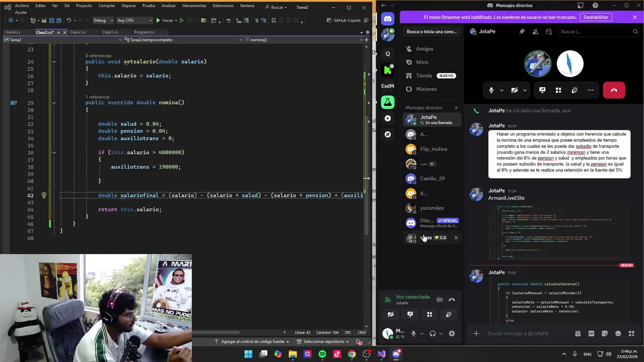Image resolution: width=644 pixels, height=362 pixels.
Task: Go to Discord home direct messages icon
Action: coord(387,19)
